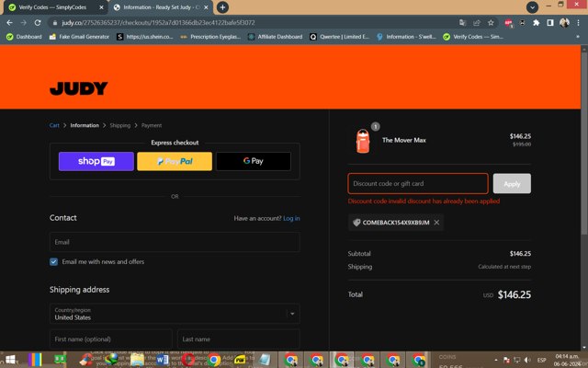Image resolution: width=588 pixels, height=368 pixels.
Task: Click the JUDY logo
Action: [79, 88]
